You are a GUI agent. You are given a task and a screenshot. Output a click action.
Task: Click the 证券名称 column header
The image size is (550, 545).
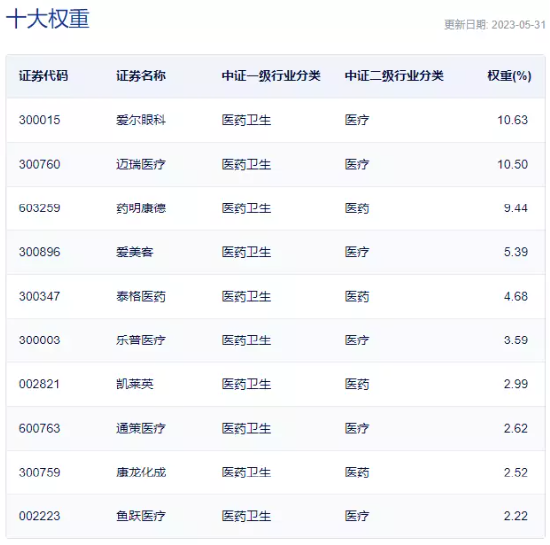click(141, 76)
